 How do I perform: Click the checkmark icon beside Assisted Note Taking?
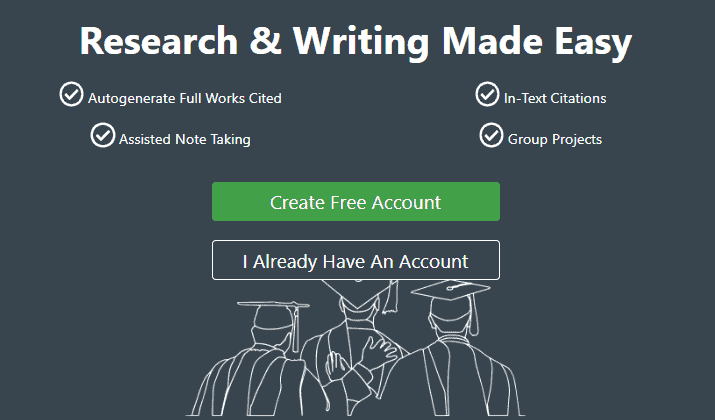point(103,135)
